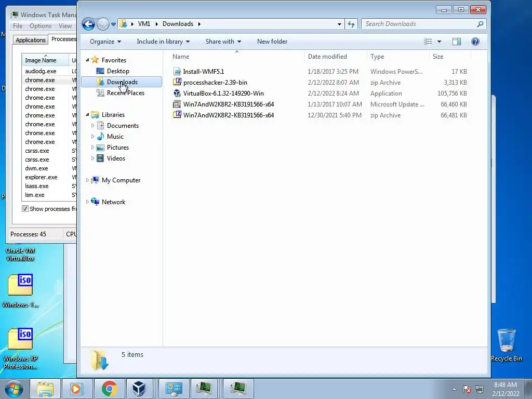This screenshot has height=399, width=532.
Task: Expand the Documents library
Action: tap(92, 125)
